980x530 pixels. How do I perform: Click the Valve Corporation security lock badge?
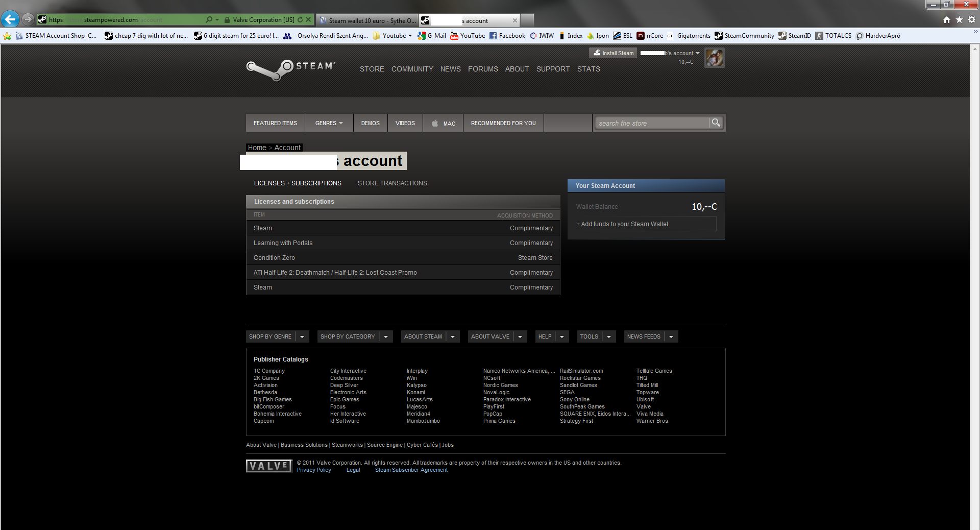click(x=259, y=20)
